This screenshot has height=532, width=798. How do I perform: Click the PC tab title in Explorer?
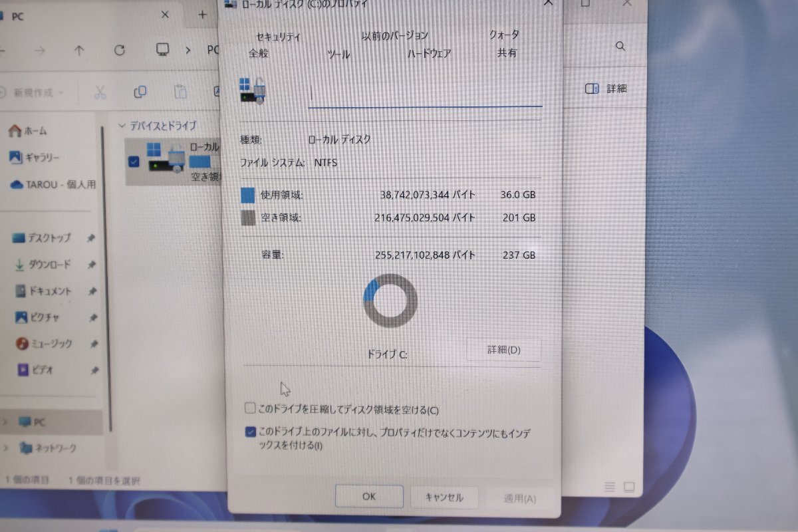18,17
